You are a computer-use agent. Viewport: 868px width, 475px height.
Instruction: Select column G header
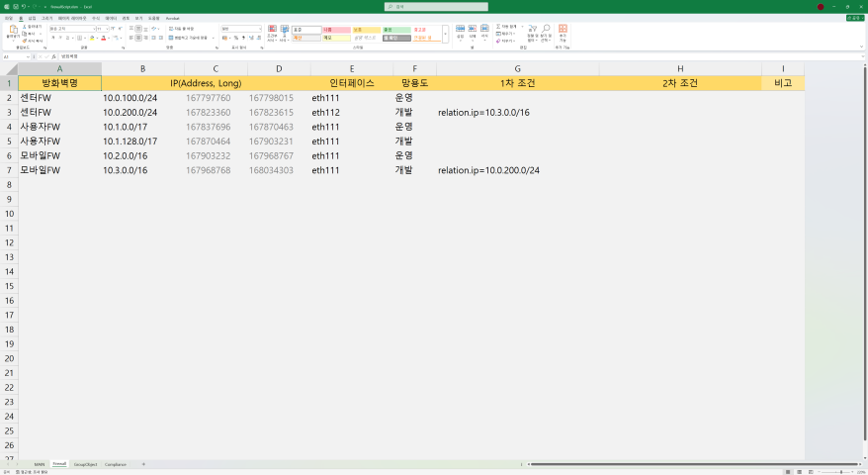pos(518,68)
